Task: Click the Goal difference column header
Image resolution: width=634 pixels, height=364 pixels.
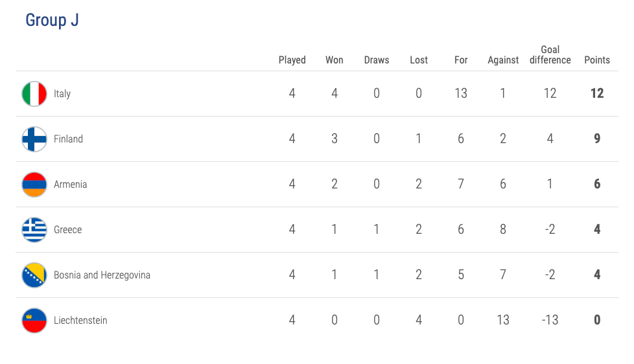Action: tap(550, 55)
